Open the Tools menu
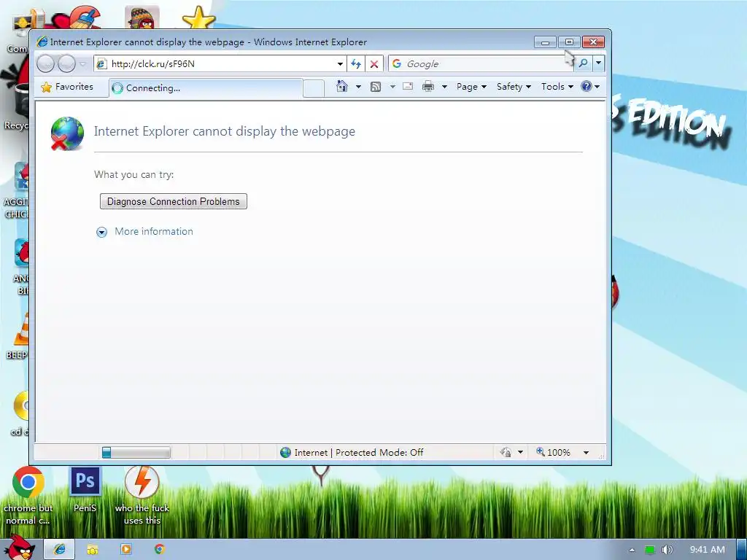This screenshot has width=747, height=560. coord(557,87)
